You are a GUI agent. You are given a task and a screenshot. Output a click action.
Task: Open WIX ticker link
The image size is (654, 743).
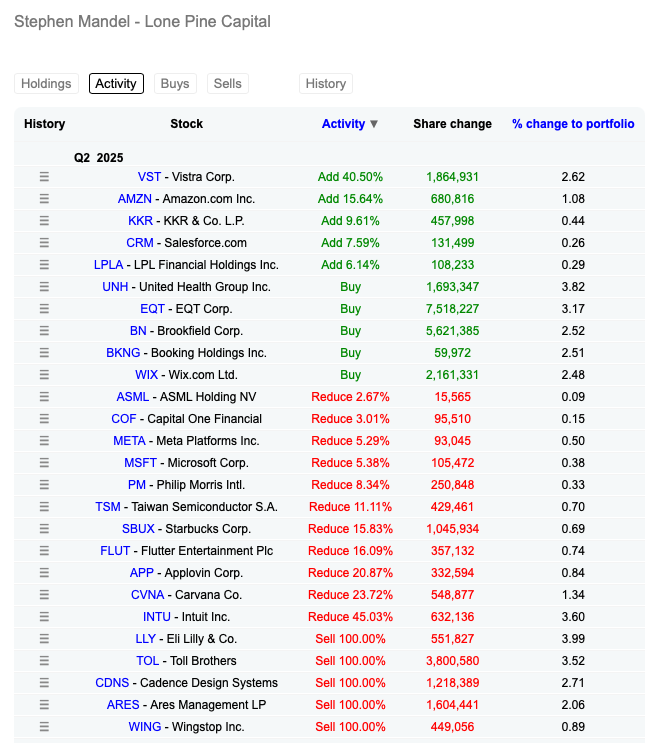[x=146, y=375]
